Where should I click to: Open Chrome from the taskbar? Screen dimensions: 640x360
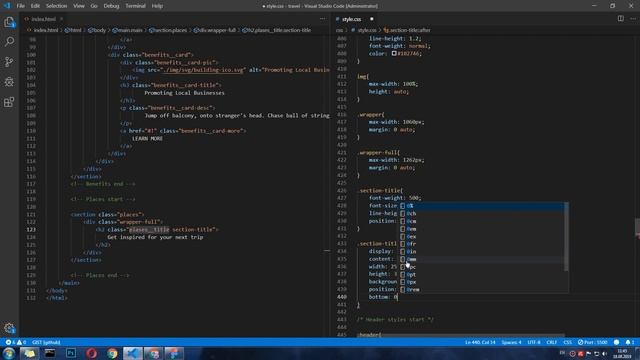112,353
